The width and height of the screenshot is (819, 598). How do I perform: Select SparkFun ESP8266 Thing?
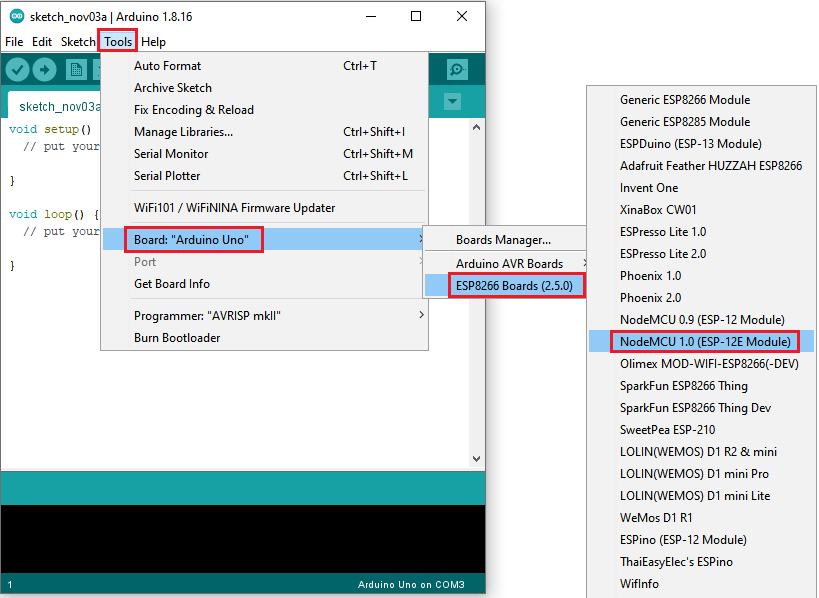pos(701,385)
